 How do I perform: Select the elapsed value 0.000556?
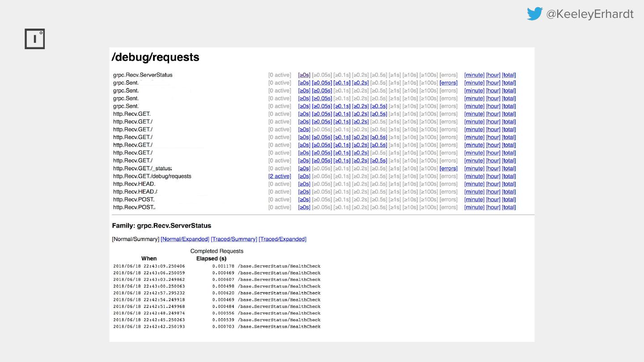(223, 313)
